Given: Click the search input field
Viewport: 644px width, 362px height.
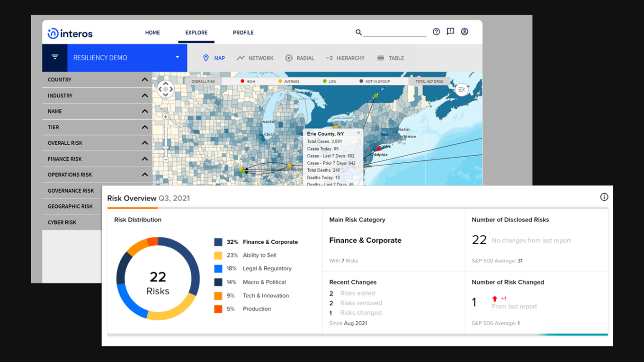Looking at the screenshot, I should (394, 32).
